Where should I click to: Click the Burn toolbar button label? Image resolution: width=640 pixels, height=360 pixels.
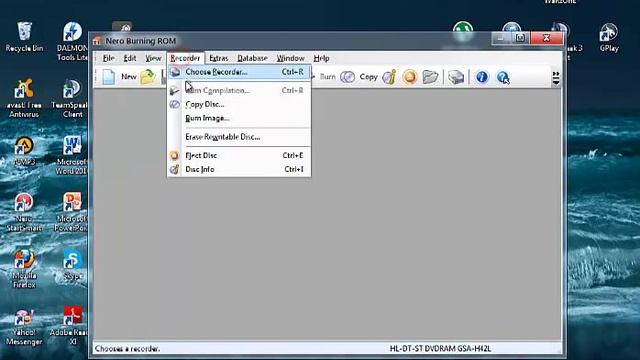pos(327,77)
